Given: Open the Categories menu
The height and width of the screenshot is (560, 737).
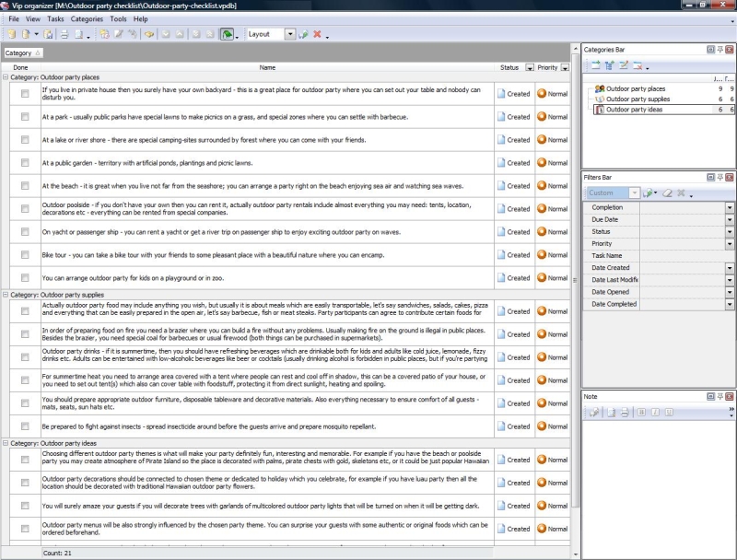Looking at the screenshot, I should (x=87, y=18).
